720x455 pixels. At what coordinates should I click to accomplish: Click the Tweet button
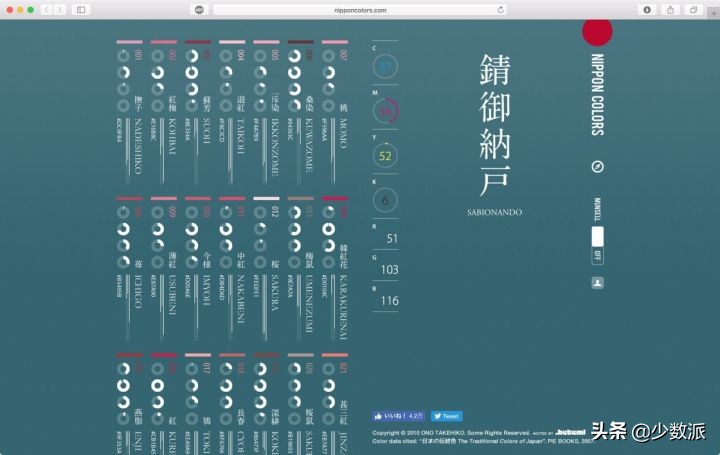tap(447, 416)
